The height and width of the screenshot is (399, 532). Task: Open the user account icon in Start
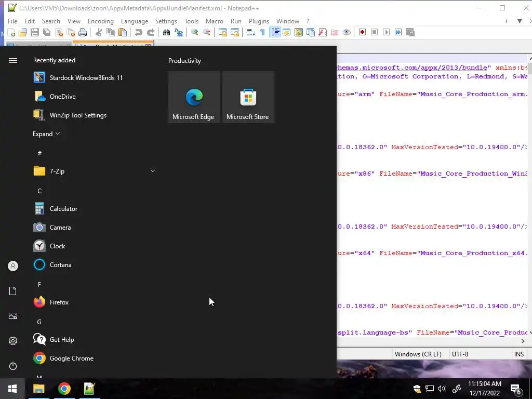13,266
